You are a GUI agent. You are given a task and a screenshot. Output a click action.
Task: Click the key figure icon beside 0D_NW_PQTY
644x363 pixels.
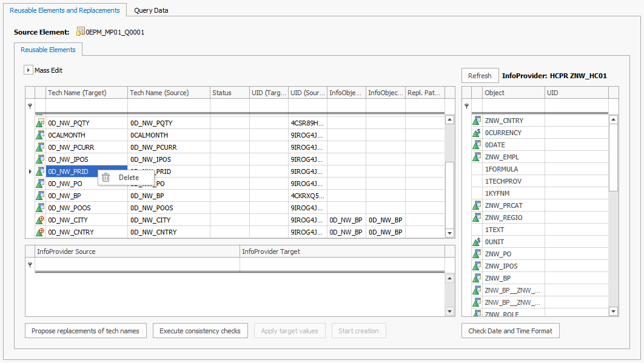tap(40, 123)
